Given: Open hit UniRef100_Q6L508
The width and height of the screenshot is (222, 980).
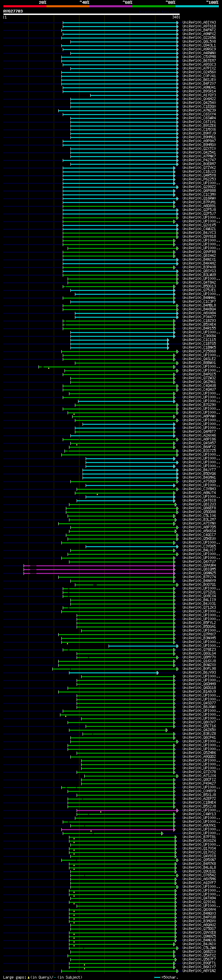Looking at the screenshot, I should [199, 41].
